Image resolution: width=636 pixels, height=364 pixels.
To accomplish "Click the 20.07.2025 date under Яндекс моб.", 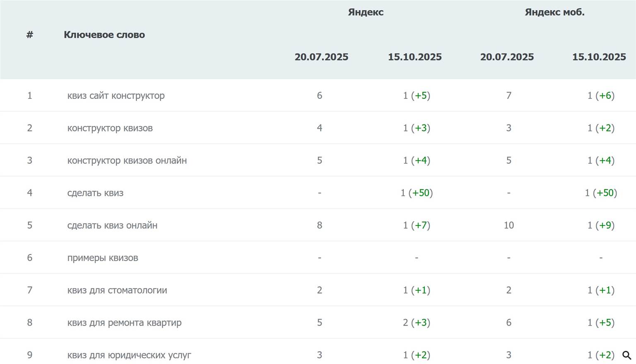I will (507, 57).
